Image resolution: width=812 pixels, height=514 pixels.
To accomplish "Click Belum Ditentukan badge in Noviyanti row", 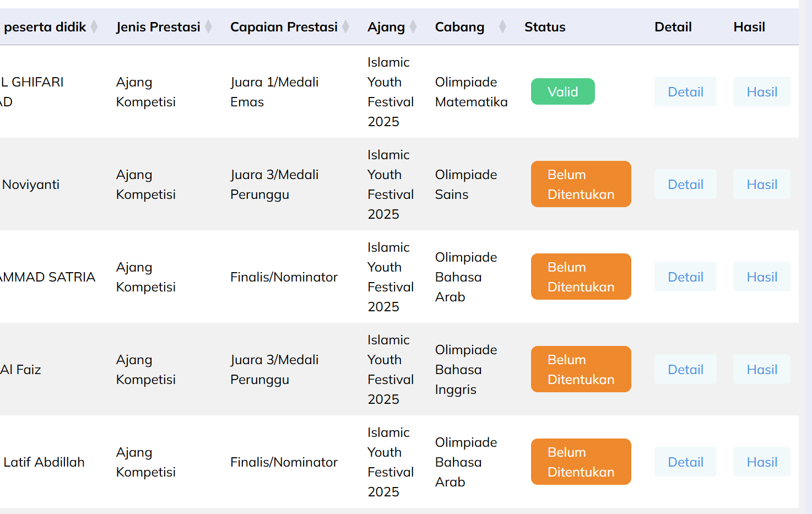I will [581, 184].
